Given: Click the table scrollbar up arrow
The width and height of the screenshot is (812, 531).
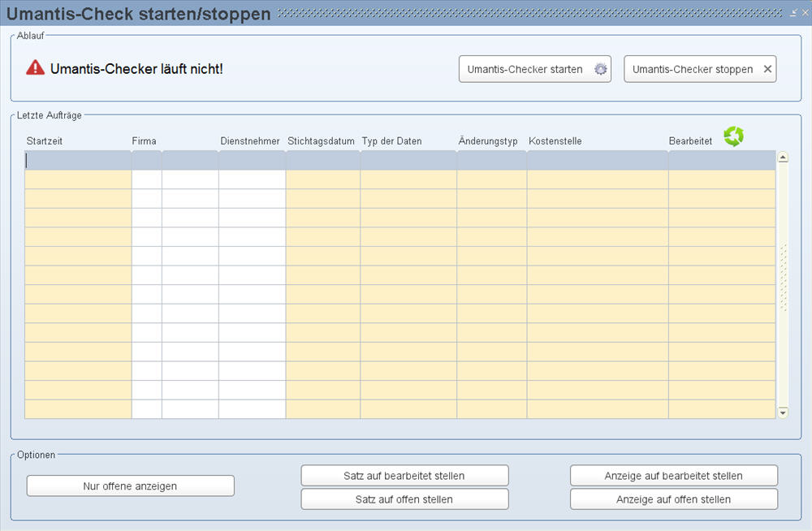Looking at the screenshot, I should 783,157.
